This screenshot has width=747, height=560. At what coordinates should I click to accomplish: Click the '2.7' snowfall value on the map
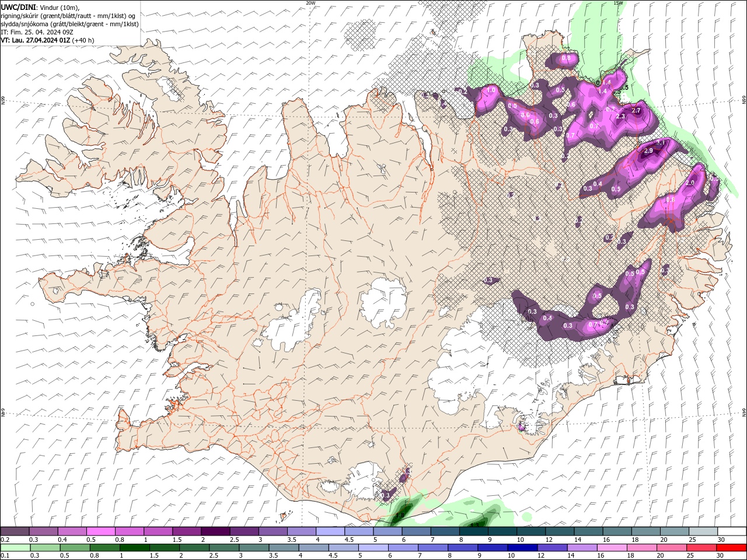pyautogui.click(x=636, y=110)
